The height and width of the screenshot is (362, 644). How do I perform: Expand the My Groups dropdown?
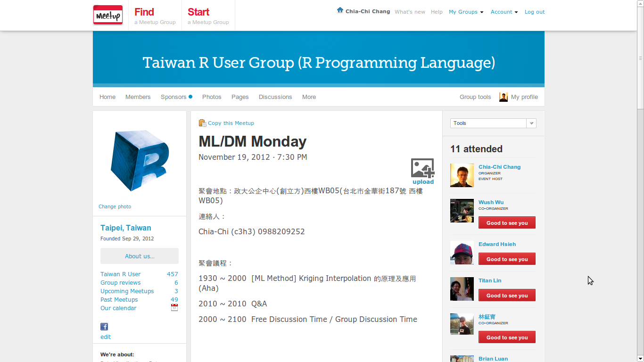(x=466, y=12)
